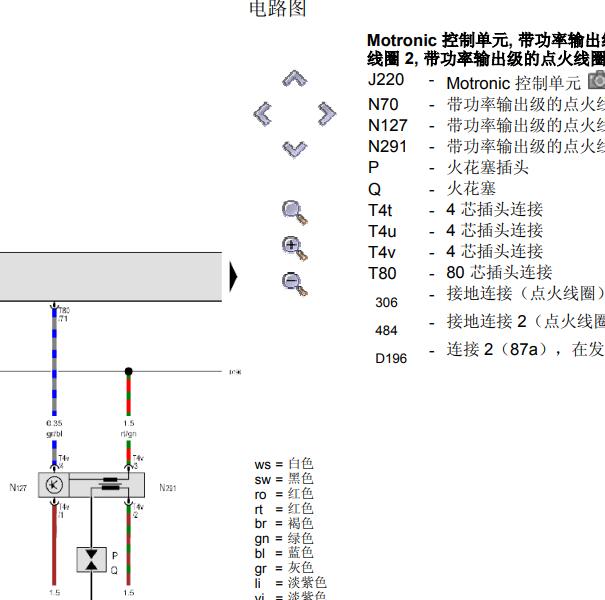
Task: Select legend row P 火花塞插头
Action: [x=448, y=167]
